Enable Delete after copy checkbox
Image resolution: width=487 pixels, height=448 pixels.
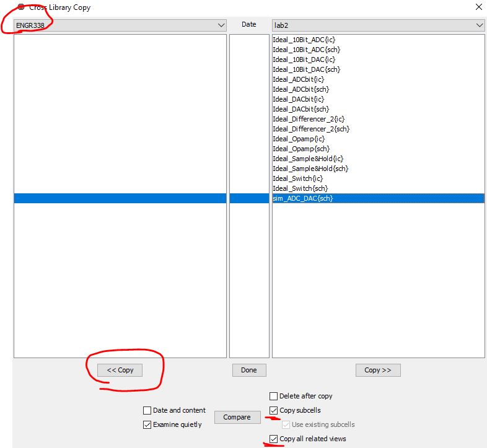pyautogui.click(x=274, y=396)
